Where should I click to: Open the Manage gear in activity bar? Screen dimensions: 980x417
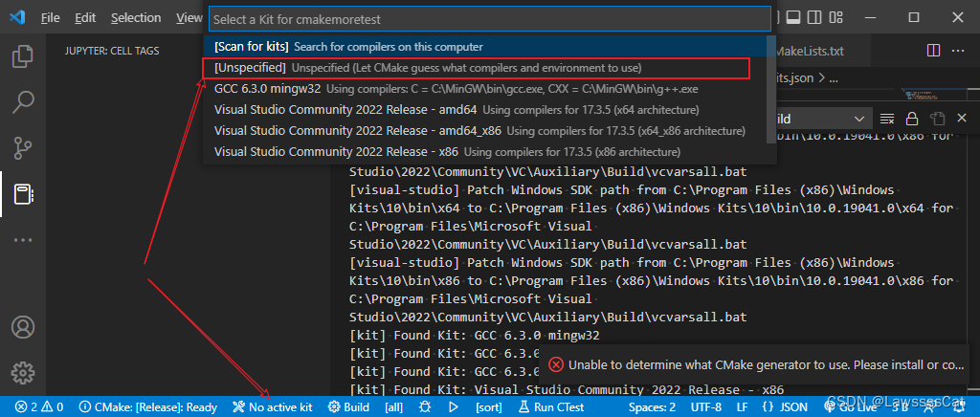23,373
